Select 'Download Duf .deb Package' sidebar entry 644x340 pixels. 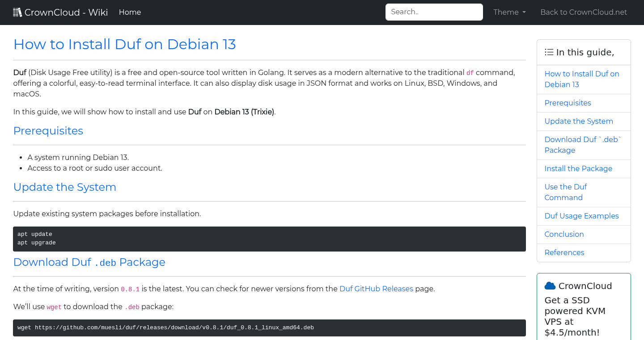[x=582, y=145]
